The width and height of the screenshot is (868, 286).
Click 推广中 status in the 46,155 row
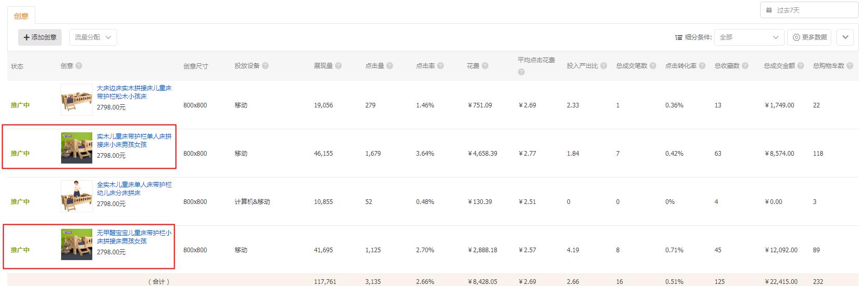[20, 154]
